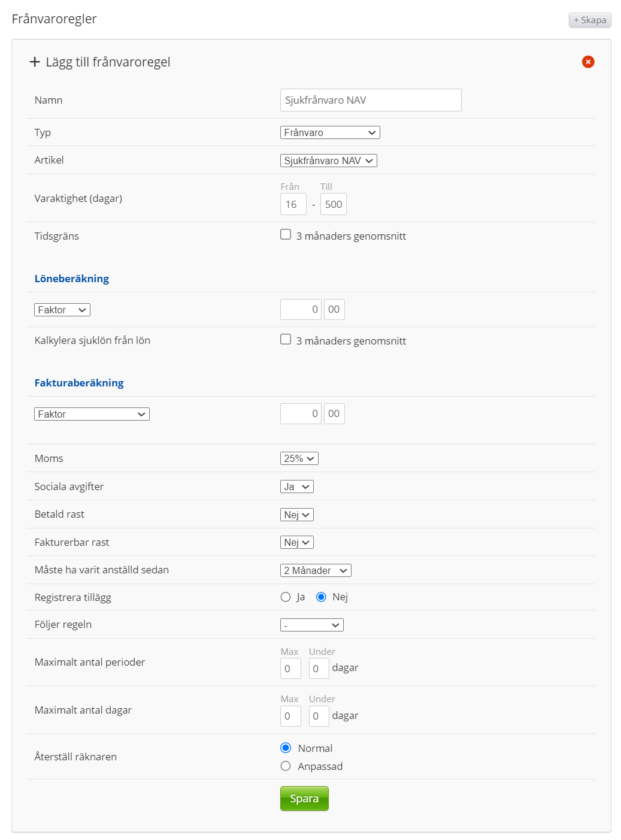Click the plus icon beside Lägg till frånvaroregel
This screenshot has width=621, height=840.
pyautogui.click(x=35, y=62)
